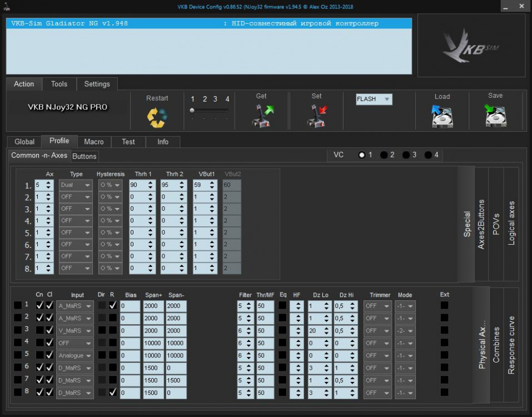The width and height of the screenshot is (532, 417).
Task: Click the Bias field for axis 1
Action: (130, 306)
